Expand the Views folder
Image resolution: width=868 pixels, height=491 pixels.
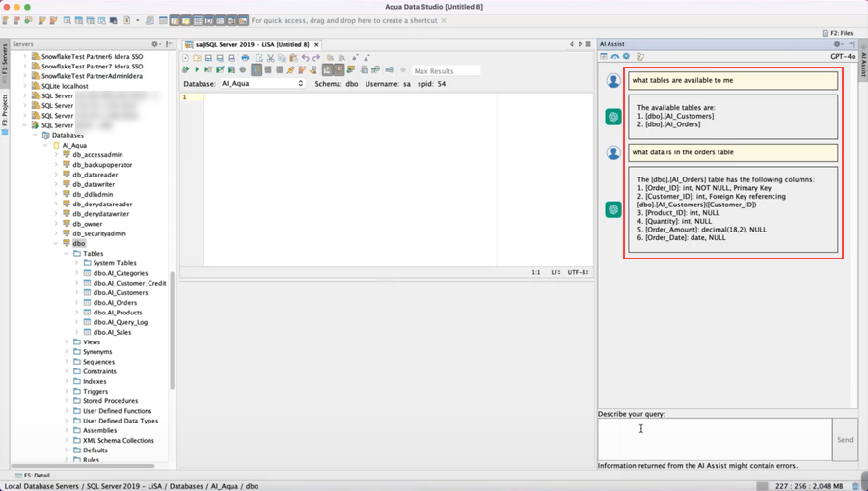67,342
